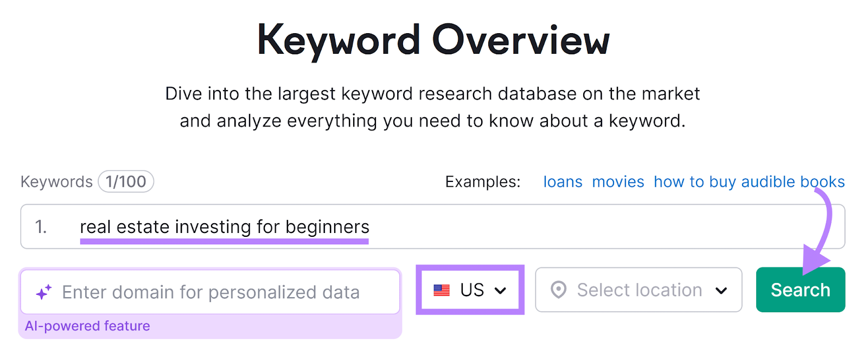868x359 pixels.
Task: Pick the 'movies' example keyword link
Action: point(618,182)
